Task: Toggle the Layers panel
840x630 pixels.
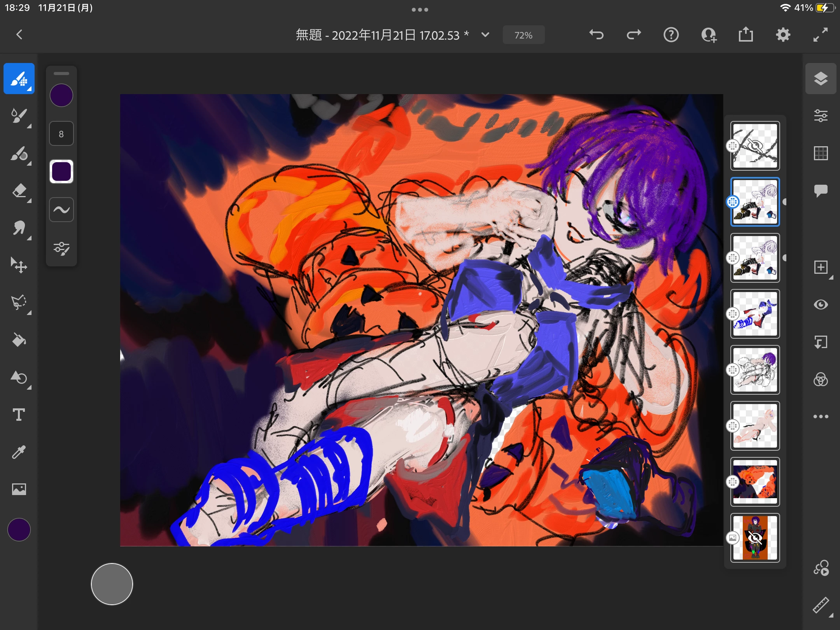Action: pos(821,79)
